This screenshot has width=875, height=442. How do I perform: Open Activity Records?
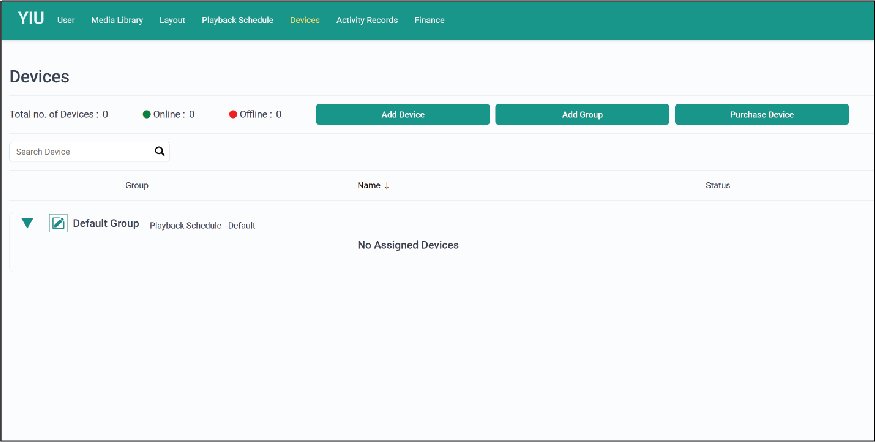click(367, 20)
